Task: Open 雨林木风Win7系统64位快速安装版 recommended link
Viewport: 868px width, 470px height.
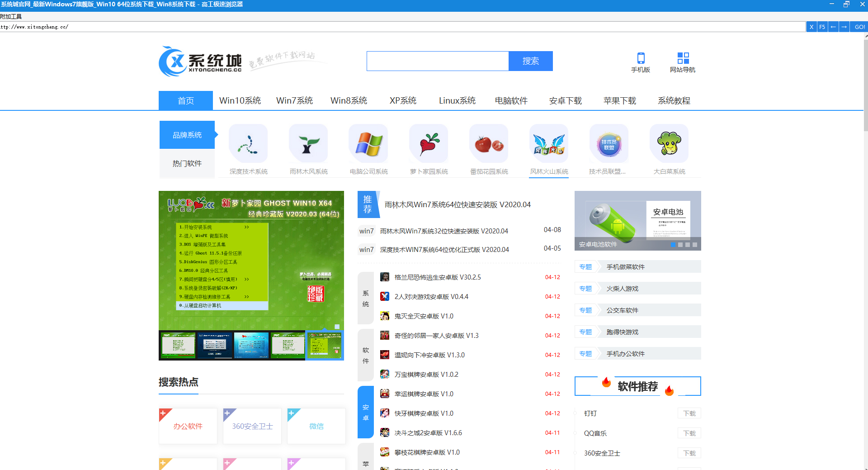Action: point(458,204)
